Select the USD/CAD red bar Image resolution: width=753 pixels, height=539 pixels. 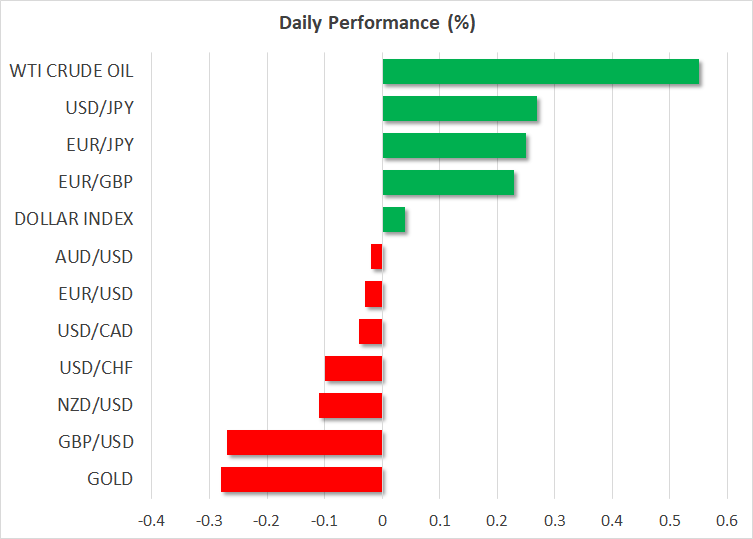tap(371, 331)
